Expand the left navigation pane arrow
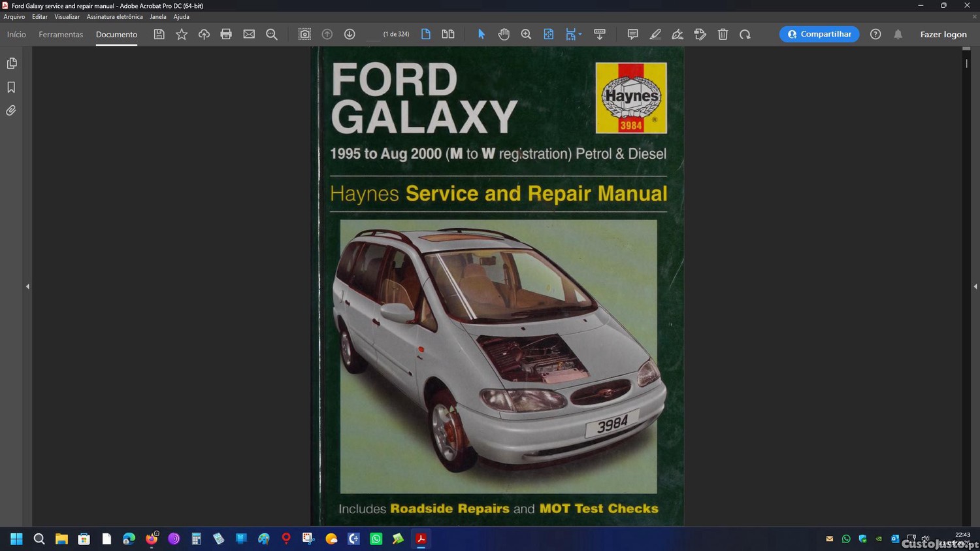The image size is (980, 551). click(x=27, y=286)
